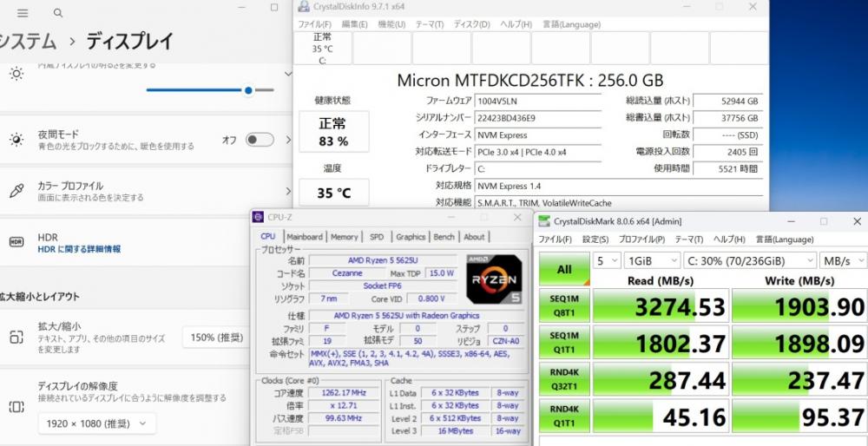868x446 pixels.
Task: Click the night mode icon
Action: (x=16, y=140)
